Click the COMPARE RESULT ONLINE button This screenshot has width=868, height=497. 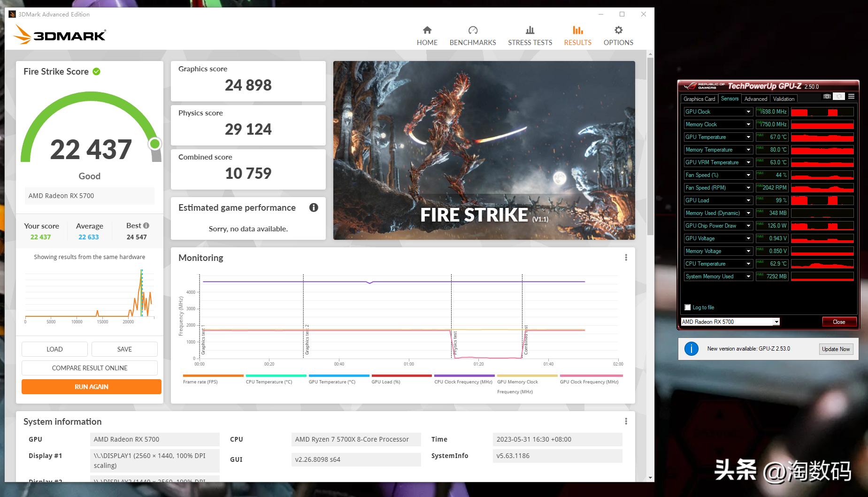pyautogui.click(x=90, y=368)
